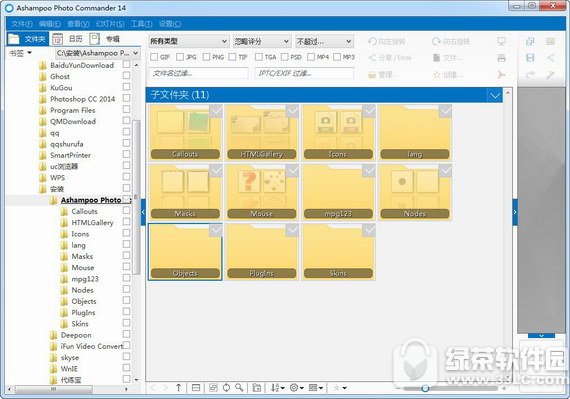The image size is (570, 399).
Task: Open the 文件 menu
Action: [22, 24]
